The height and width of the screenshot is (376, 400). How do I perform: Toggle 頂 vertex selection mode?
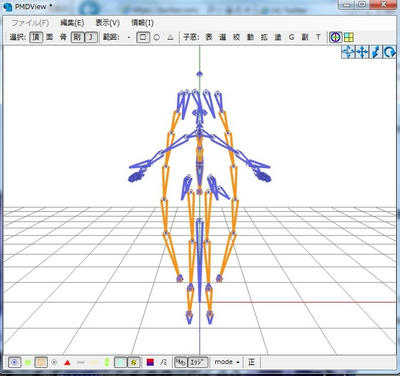(x=36, y=37)
